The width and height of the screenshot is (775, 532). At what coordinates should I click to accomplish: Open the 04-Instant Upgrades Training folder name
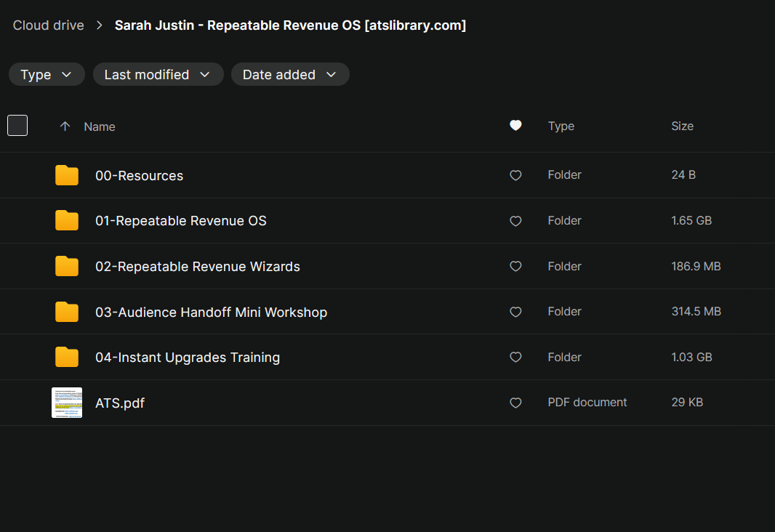coord(188,358)
